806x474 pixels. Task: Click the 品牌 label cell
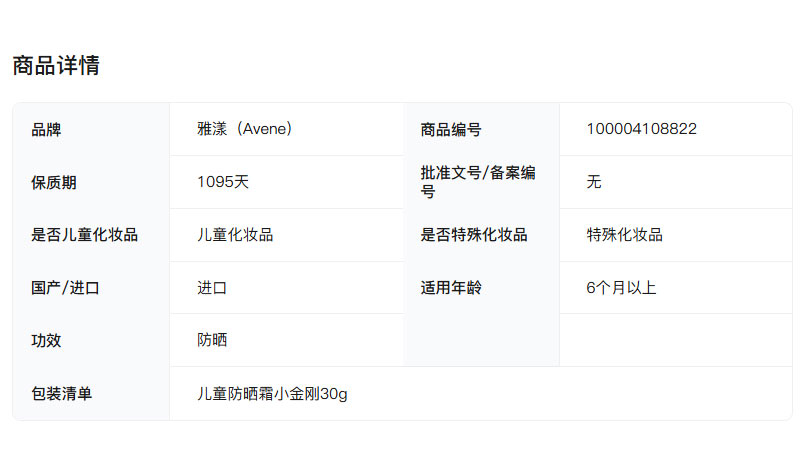[47, 129]
